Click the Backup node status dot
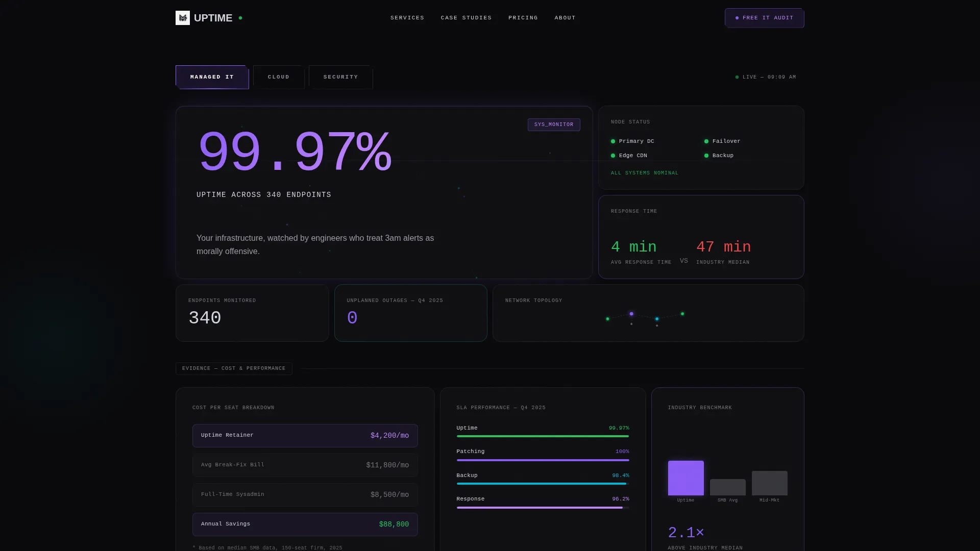 click(x=706, y=156)
